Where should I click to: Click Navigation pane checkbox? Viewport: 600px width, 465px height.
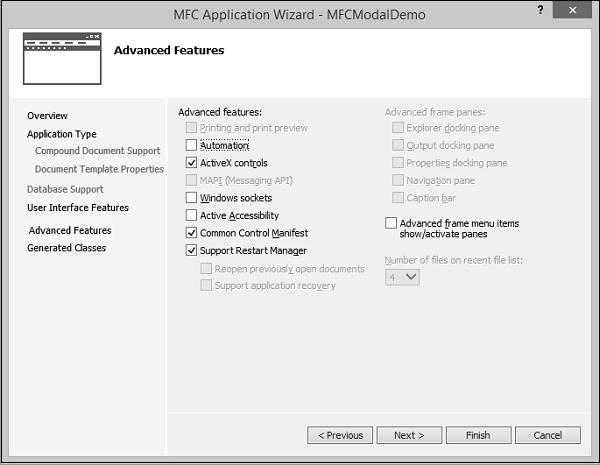tap(398, 180)
